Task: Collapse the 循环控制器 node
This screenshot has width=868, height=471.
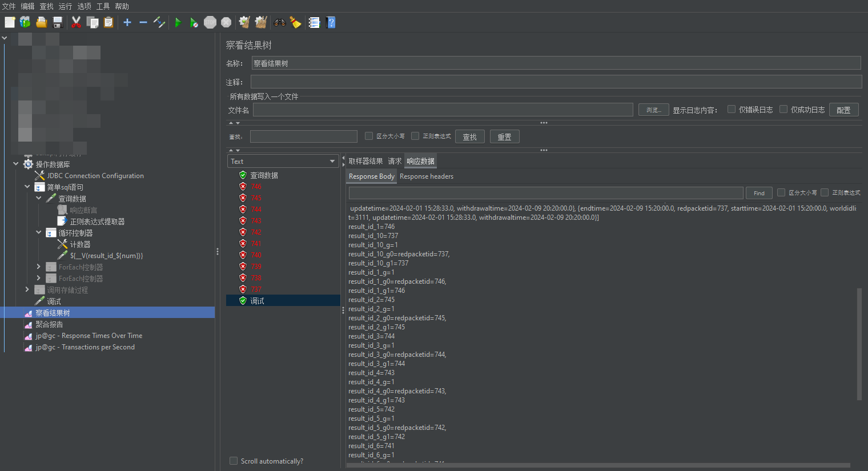Action: [x=39, y=232]
